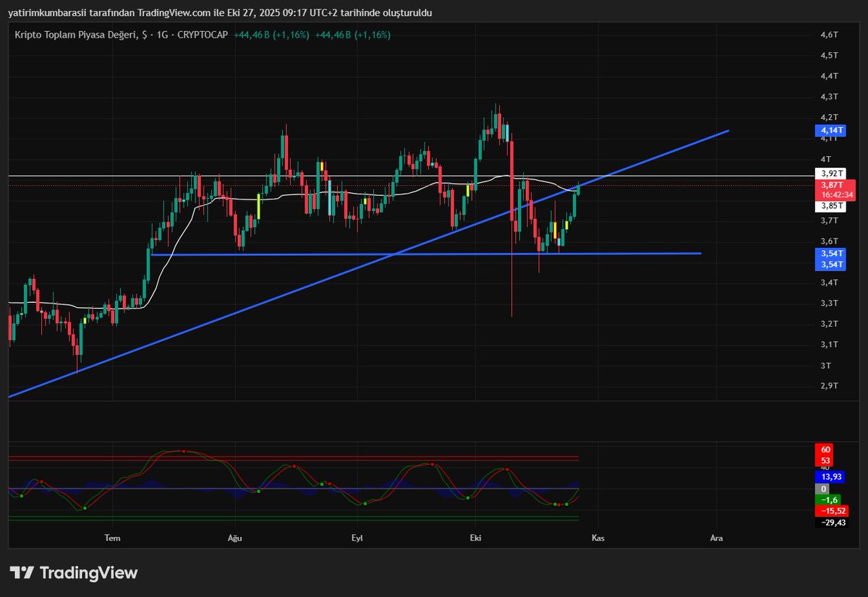Viewport: 868px width, 597px height.
Task: Click the 4,5T price axis label
Action: point(829,55)
